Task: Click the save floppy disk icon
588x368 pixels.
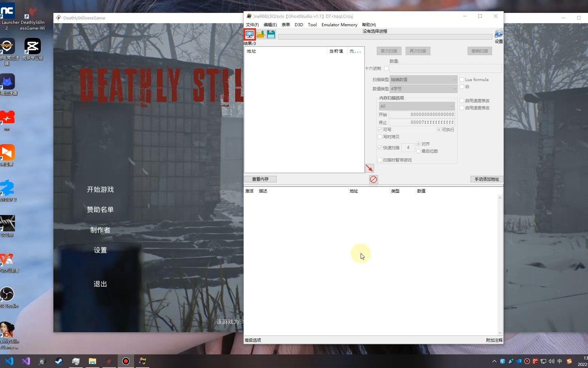Action: tap(271, 34)
